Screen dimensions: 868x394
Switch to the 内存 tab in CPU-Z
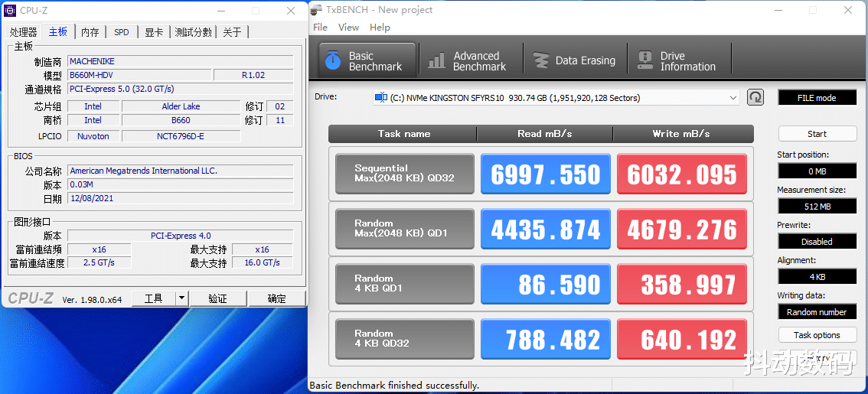click(90, 32)
